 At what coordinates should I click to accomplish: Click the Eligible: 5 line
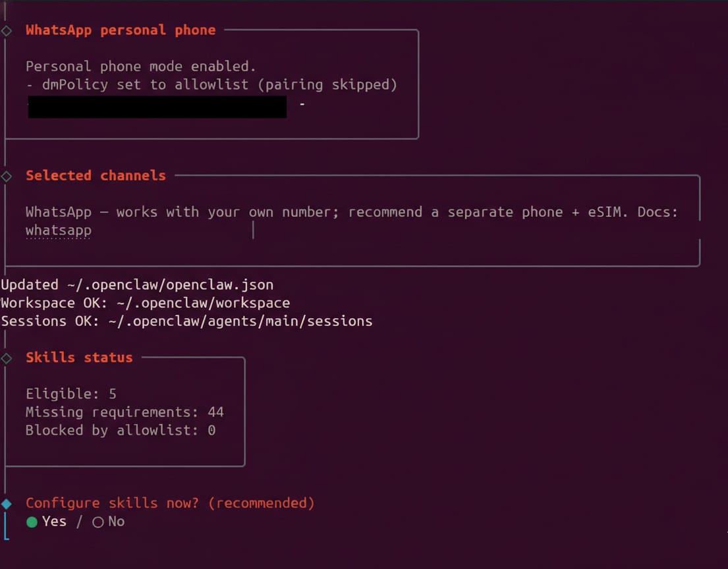coord(71,394)
